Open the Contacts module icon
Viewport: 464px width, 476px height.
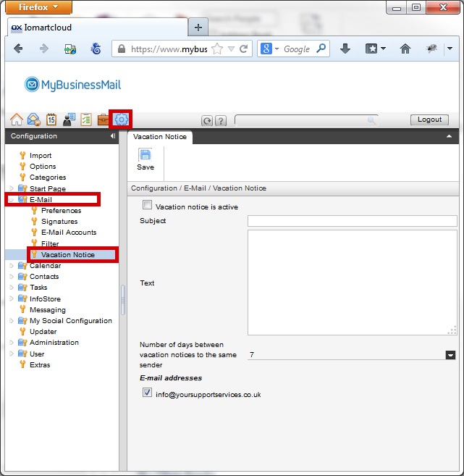pyautogui.click(x=69, y=120)
